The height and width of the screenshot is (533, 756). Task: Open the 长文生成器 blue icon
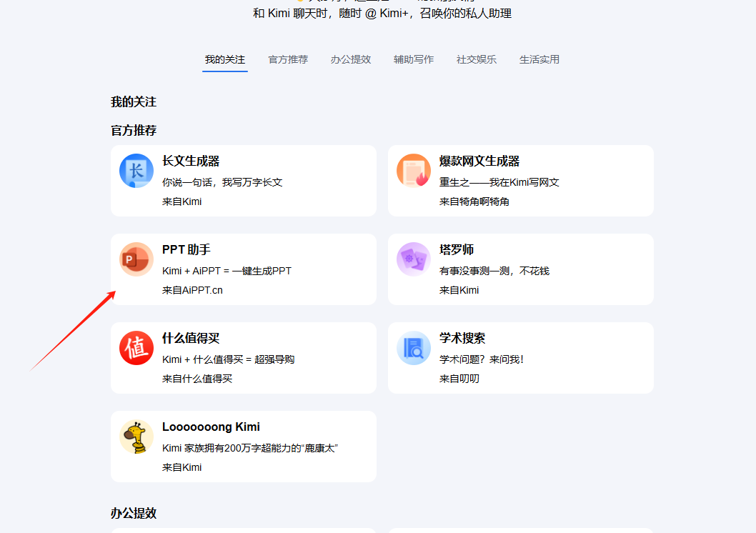coord(136,171)
